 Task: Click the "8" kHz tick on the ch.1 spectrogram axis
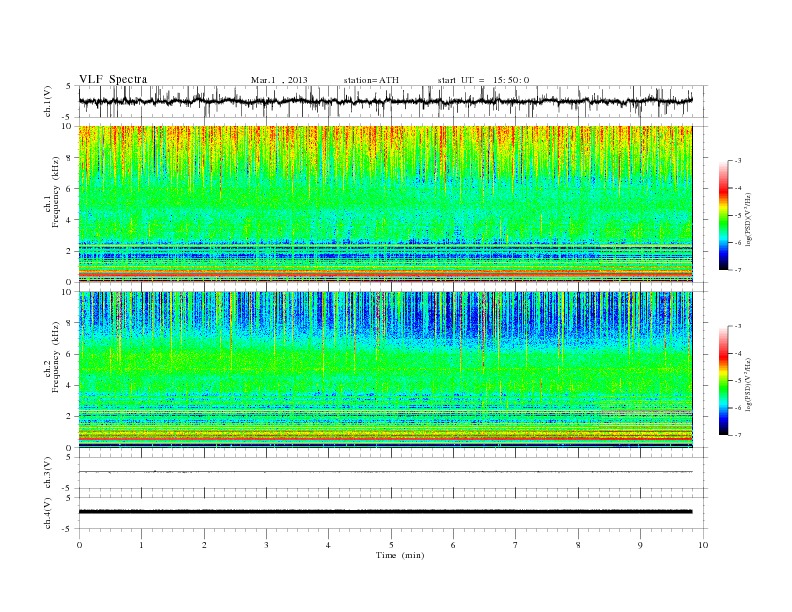(70, 158)
